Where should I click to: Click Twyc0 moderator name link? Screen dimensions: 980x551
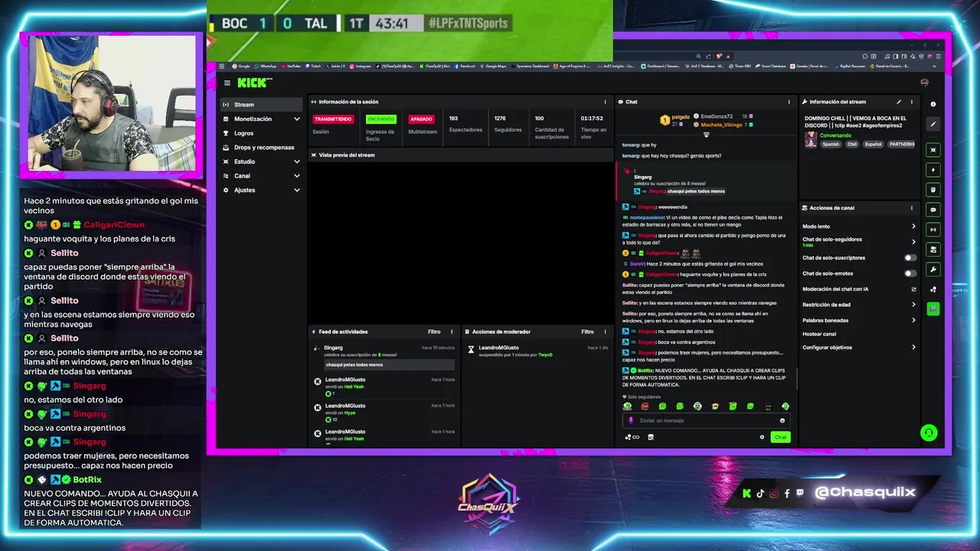545,355
